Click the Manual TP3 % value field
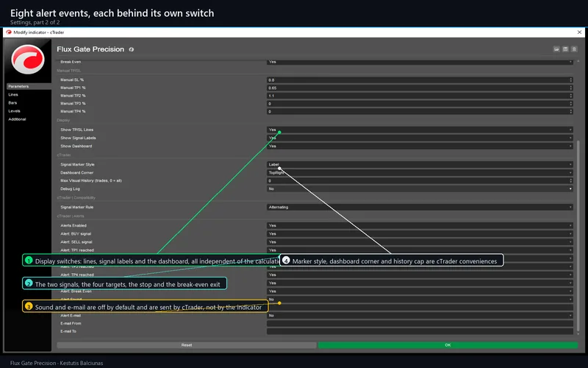Screen dimensions: 588x368 [x=417, y=104]
